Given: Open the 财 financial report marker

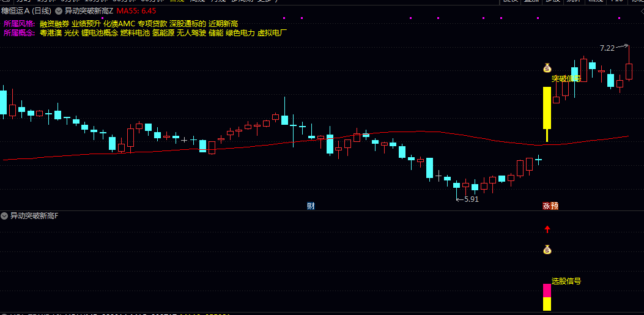Looking at the screenshot, I should (311, 206).
